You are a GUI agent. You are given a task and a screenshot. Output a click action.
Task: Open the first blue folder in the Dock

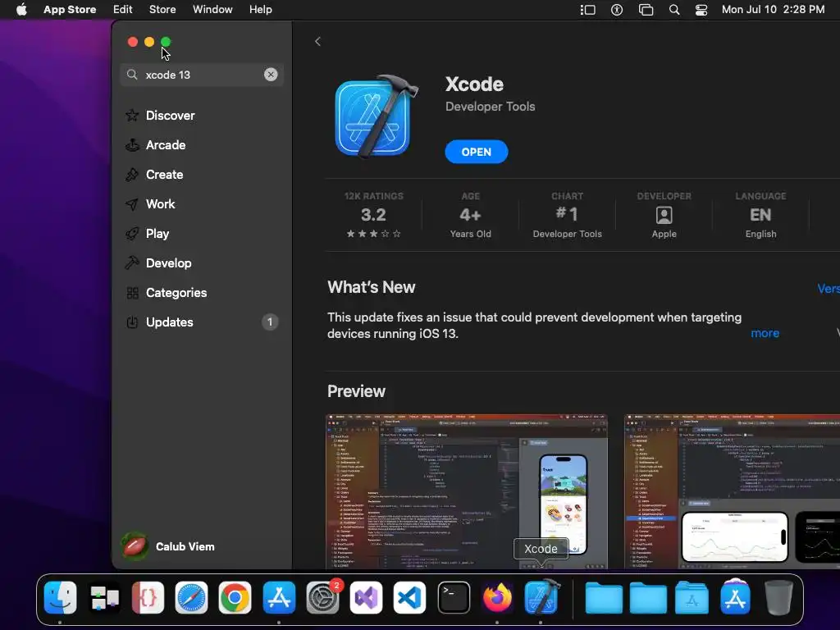(x=604, y=598)
